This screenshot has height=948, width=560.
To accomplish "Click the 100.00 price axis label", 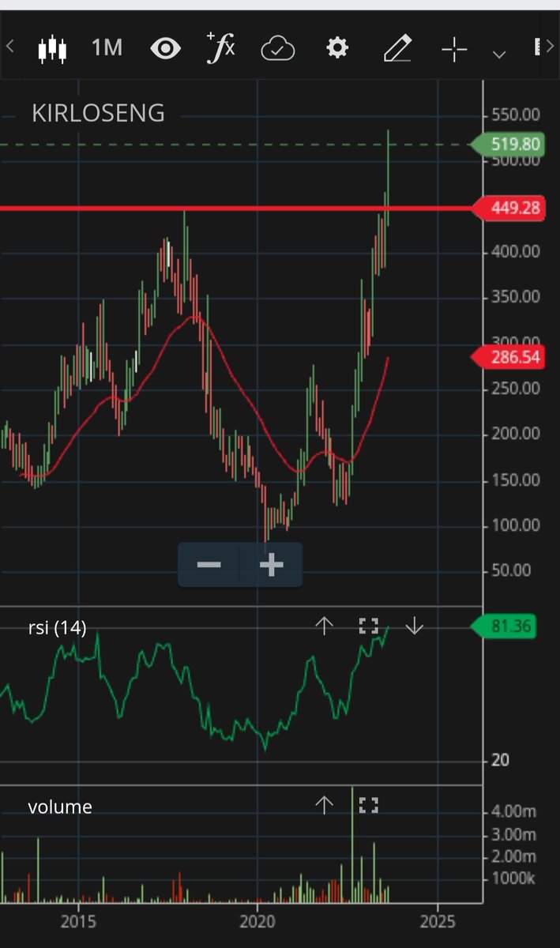I will pyautogui.click(x=515, y=525).
